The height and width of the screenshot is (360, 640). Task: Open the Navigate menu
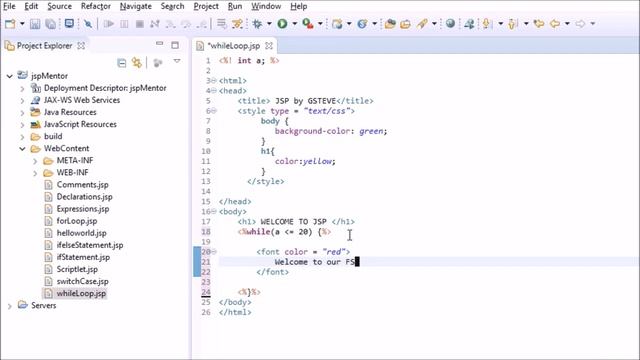point(136,6)
